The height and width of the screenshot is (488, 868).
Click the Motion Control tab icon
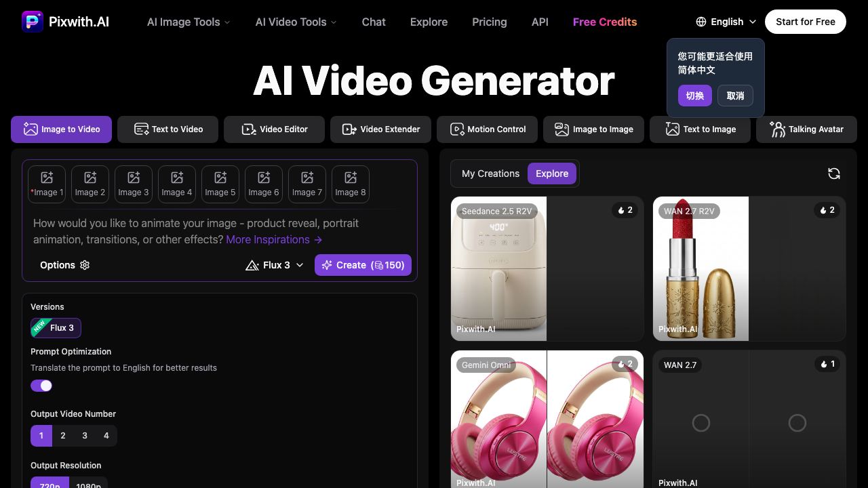click(x=457, y=129)
